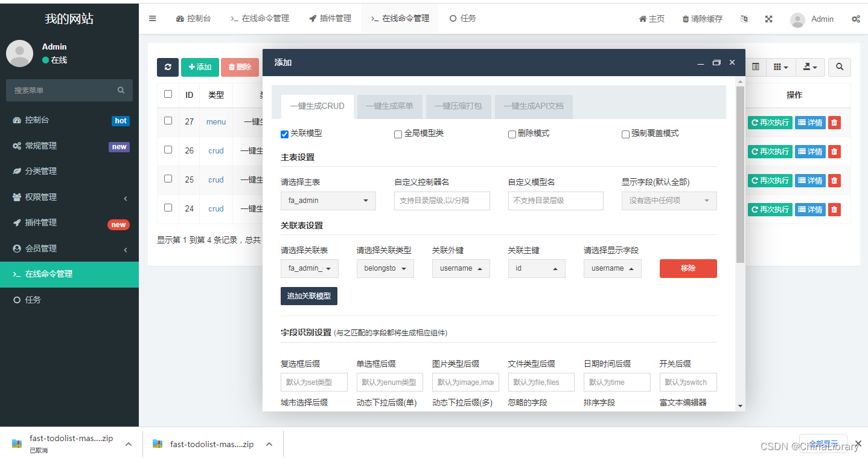Open the 请选择关联表 fa_admin_ dropdown

(310, 268)
